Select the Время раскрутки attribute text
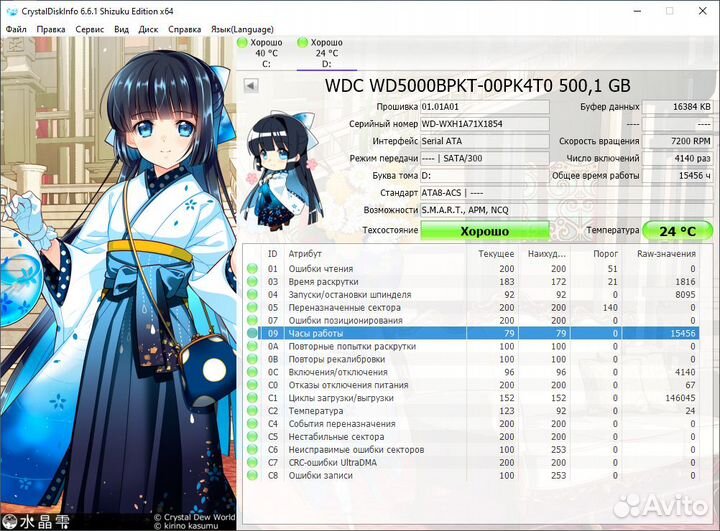720x531 pixels. tap(323, 282)
